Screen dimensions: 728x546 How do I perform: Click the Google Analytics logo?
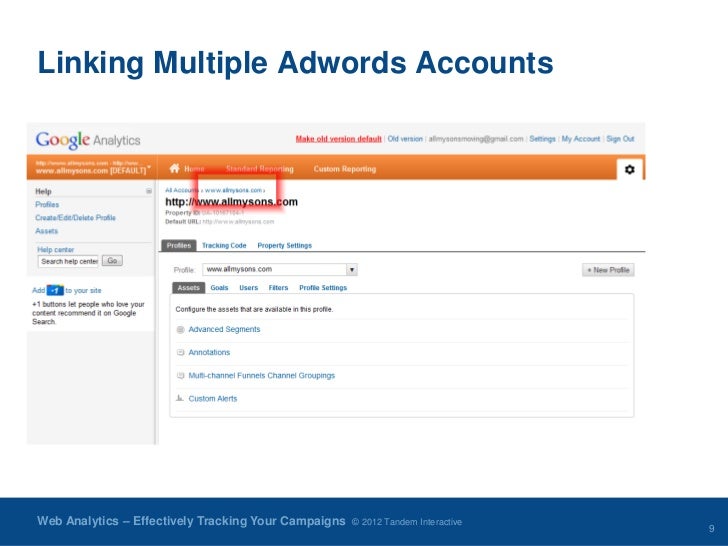88,140
